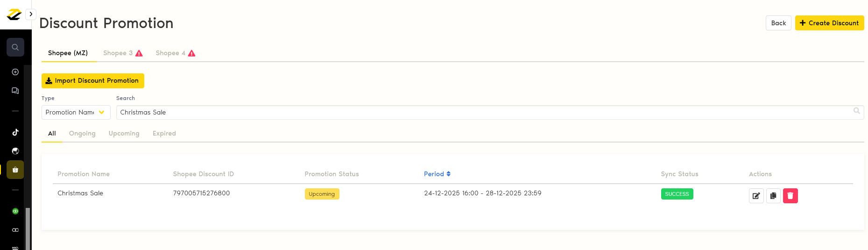Screen dimensions: 868x250
Task: Open the chat messages sidebar icon
Action: [15, 91]
